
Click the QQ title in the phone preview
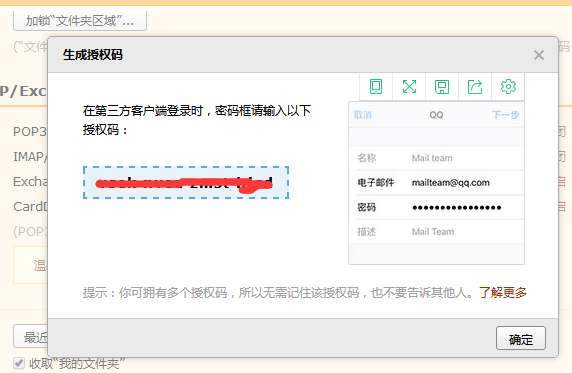(x=436, y=115)
